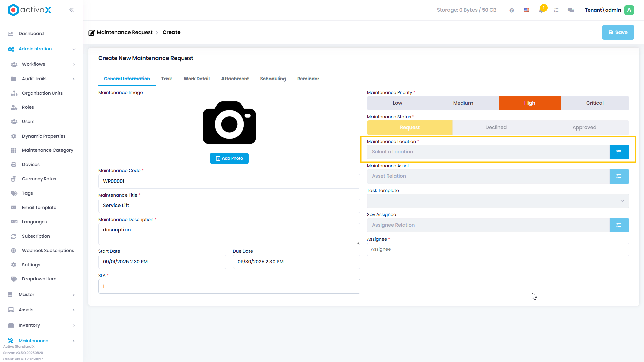
Task: Open Spv Assignee picker list button
Action: (x=619, y=225)
